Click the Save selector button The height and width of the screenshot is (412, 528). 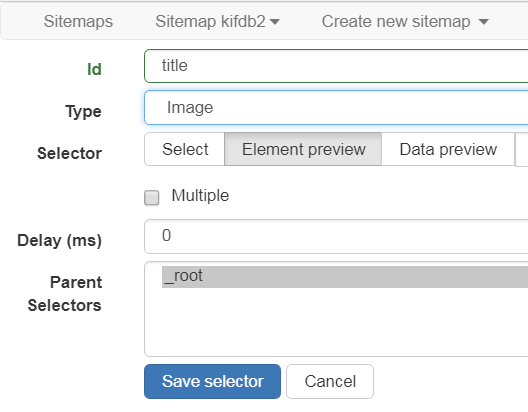coord(212,381)
